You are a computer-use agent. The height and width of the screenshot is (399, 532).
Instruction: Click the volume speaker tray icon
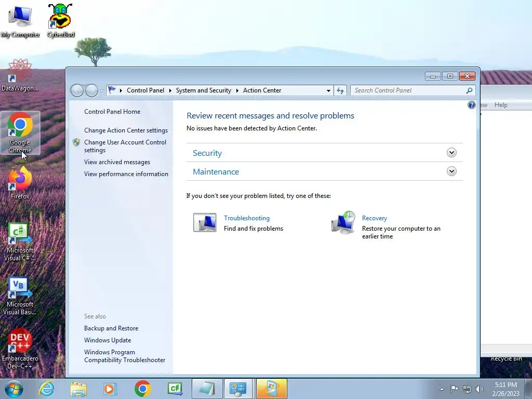479,389
